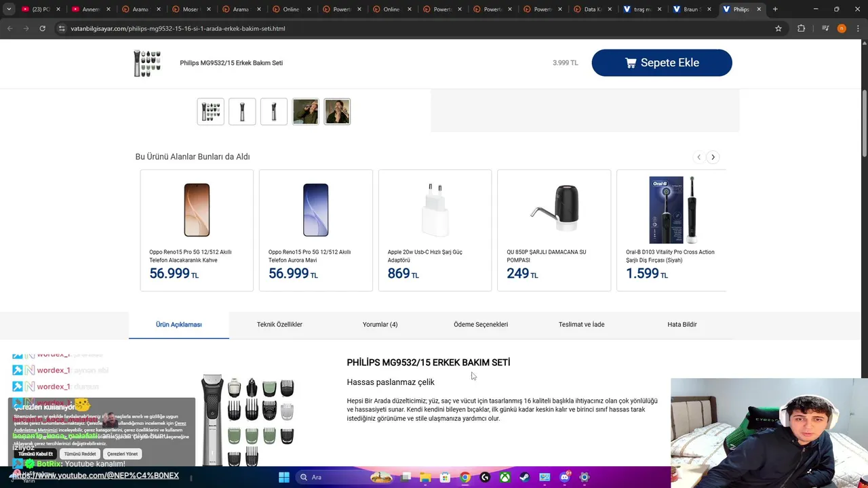868x488 pixels.
Task: Switch to Teknik Özellikler tab
Action: tap(279, 325)
